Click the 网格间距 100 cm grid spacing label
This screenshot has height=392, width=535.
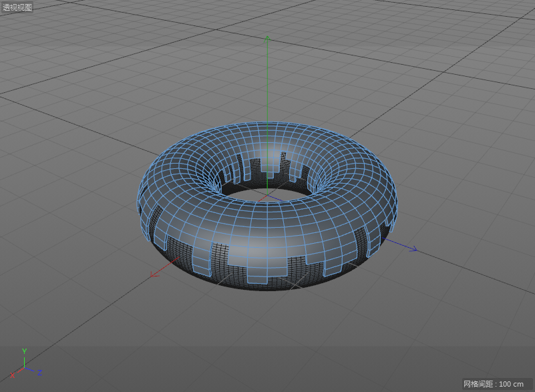click(494, 384)
